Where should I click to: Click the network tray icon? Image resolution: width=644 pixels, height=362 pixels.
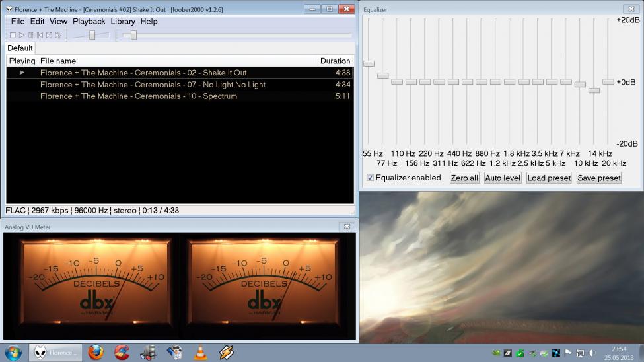[x=580, y=353]
